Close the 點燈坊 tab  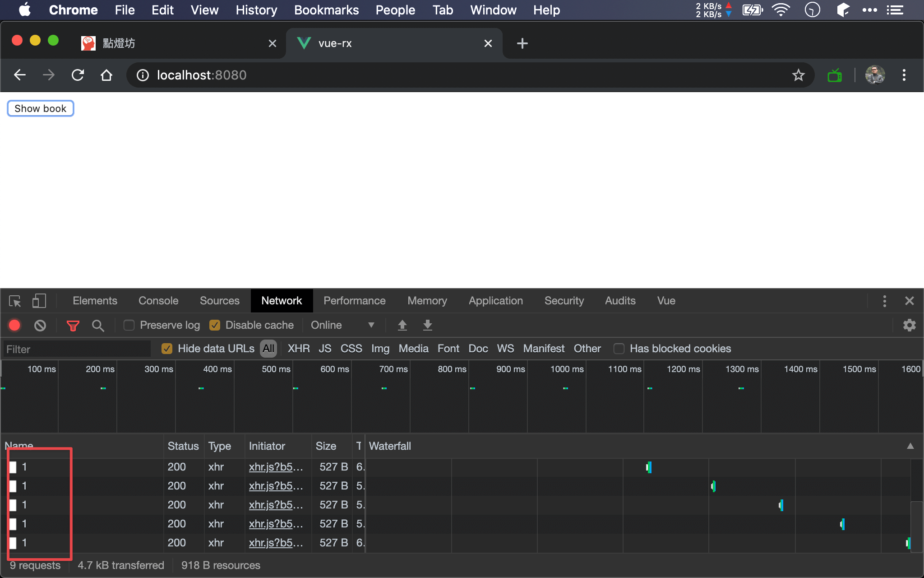[273, 43]
